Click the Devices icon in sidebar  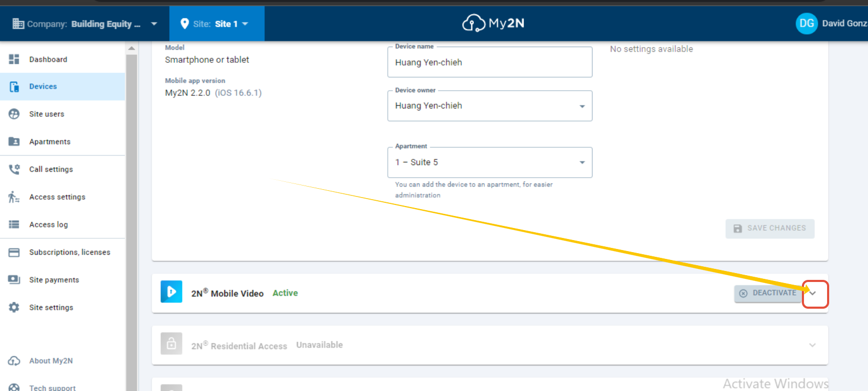click(14, 86)
